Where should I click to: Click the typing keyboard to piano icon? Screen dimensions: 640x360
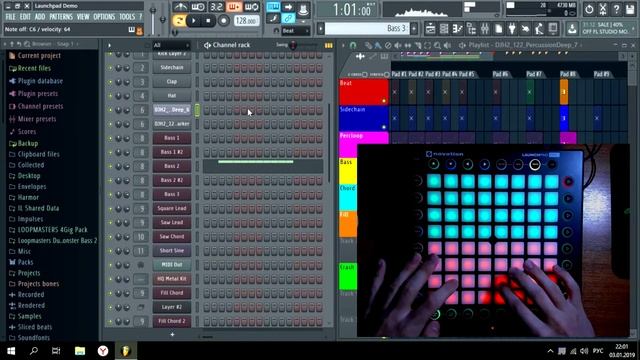[x=273, y=7]
